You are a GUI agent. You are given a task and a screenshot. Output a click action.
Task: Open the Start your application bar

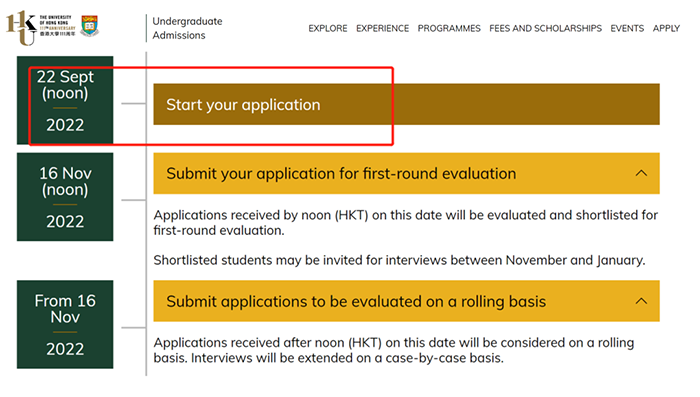(406, 104)
